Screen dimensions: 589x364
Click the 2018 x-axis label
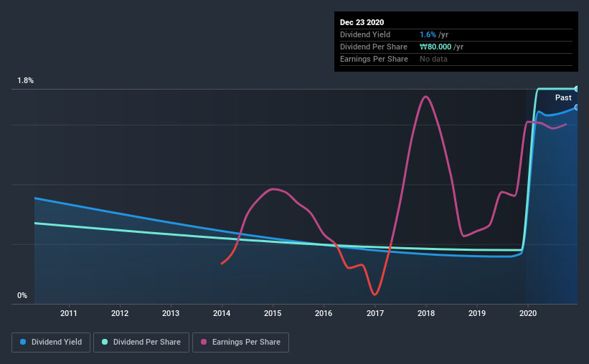426,313
